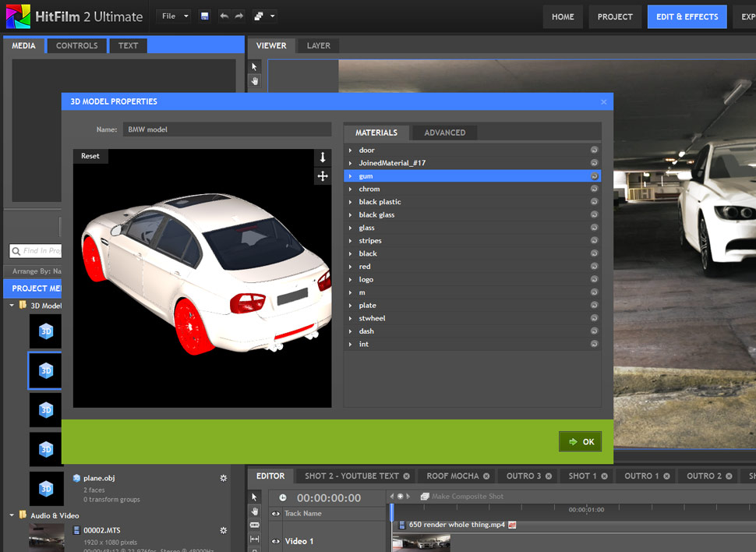Open the MEDIA panel tab

click(x=23, y=45)
